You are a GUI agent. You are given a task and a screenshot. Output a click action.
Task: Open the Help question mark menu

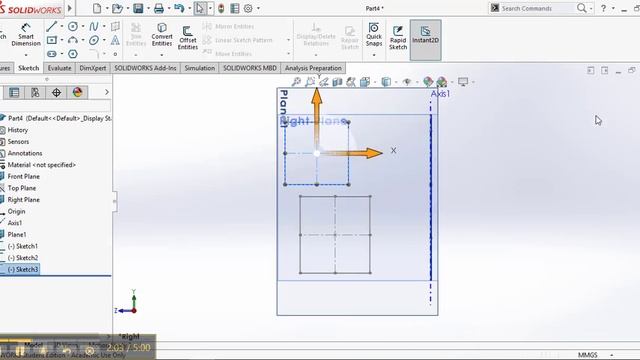pos(603,8)
